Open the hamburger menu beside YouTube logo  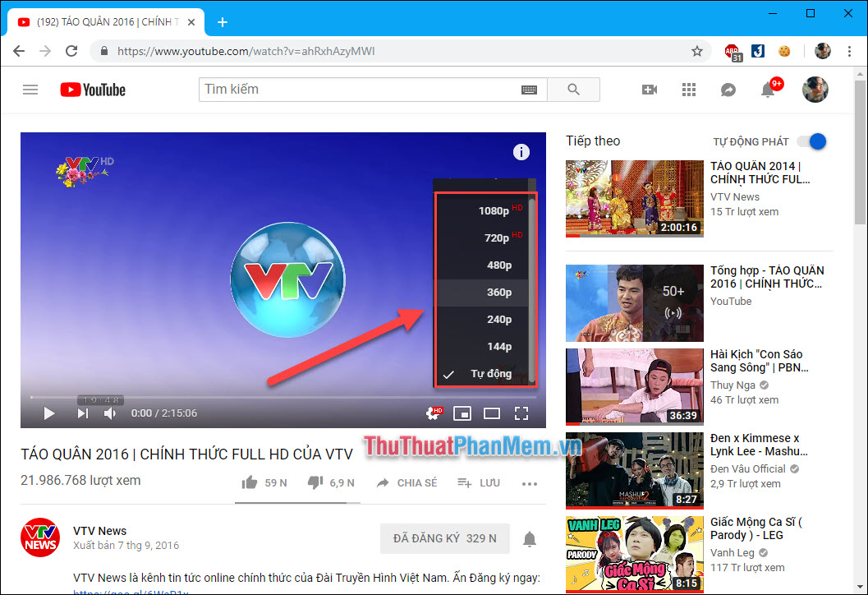point(30,90)
